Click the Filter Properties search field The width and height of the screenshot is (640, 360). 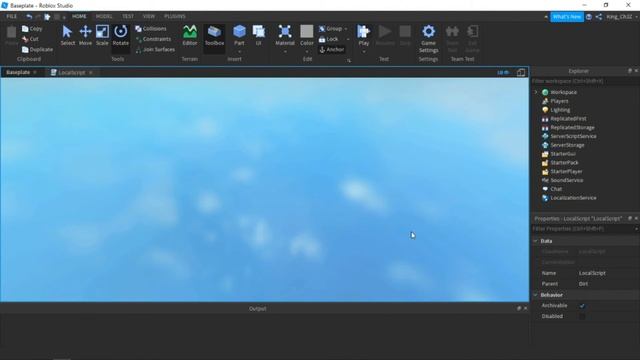click(x=582, y=229)
